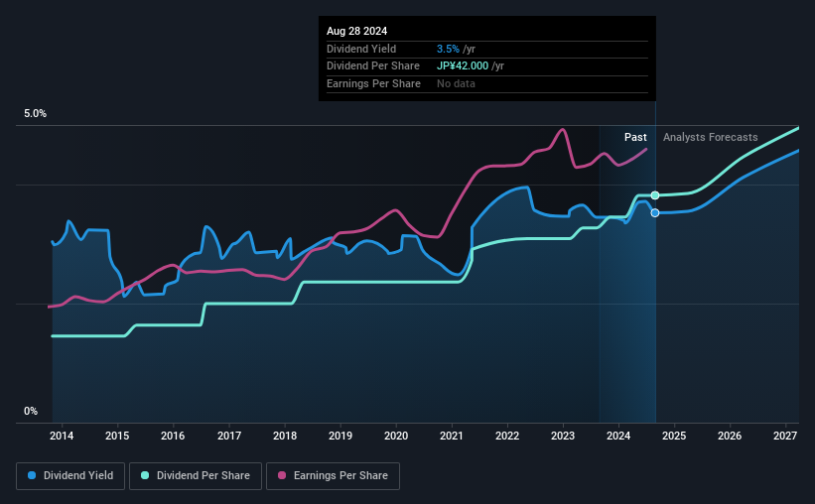Click the teal Dividend Per Share legend dot
The height and width of the screenshot is (504, 815).
pos(145,475)
